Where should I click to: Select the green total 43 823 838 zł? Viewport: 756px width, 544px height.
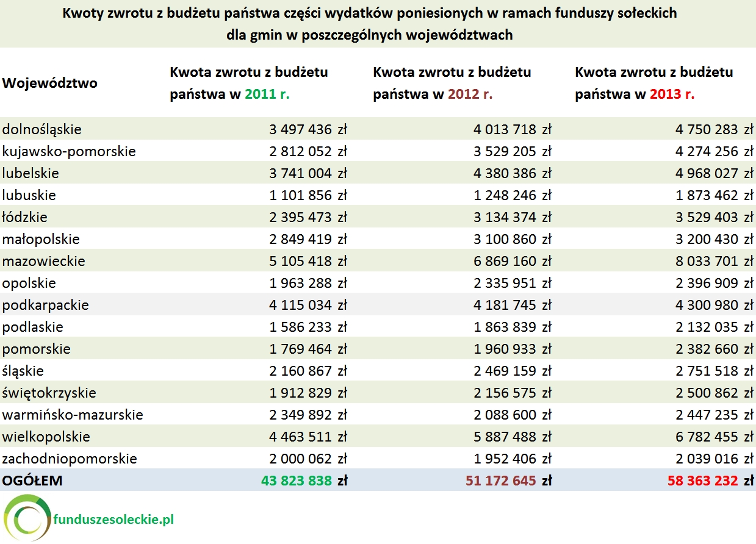306,481
